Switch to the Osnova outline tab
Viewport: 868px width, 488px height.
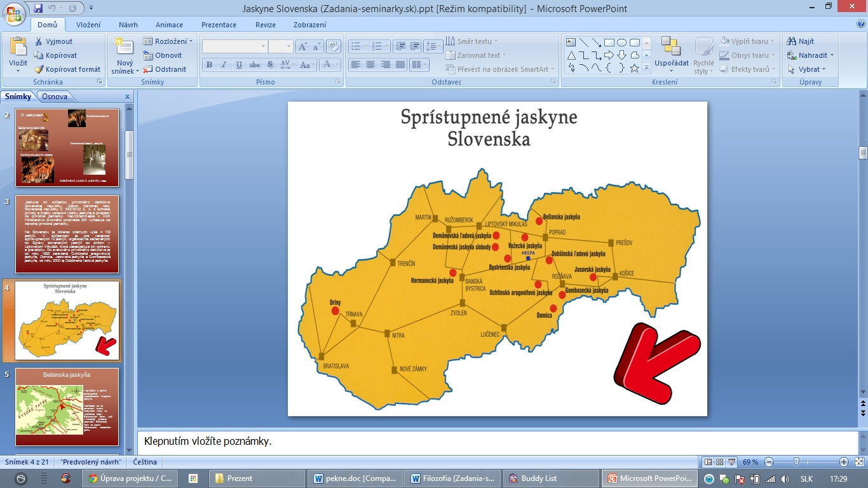[55, 97]
